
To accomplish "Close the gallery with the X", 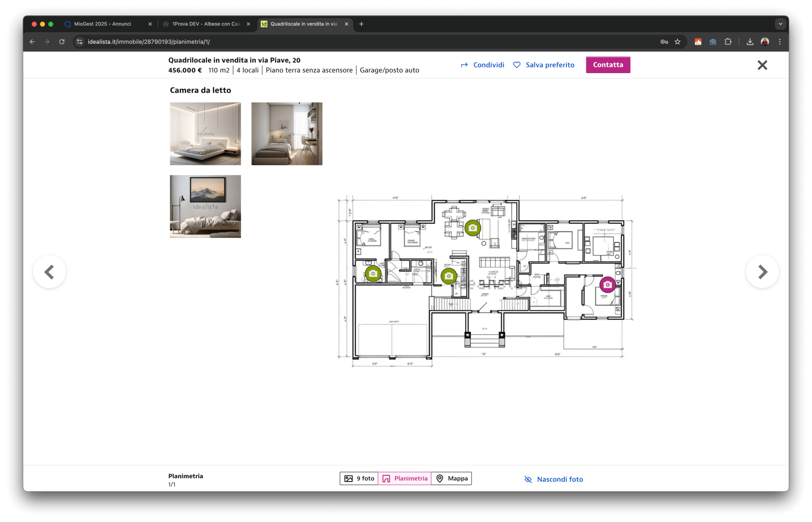I will pyautogui.click(x=762, y=65).
